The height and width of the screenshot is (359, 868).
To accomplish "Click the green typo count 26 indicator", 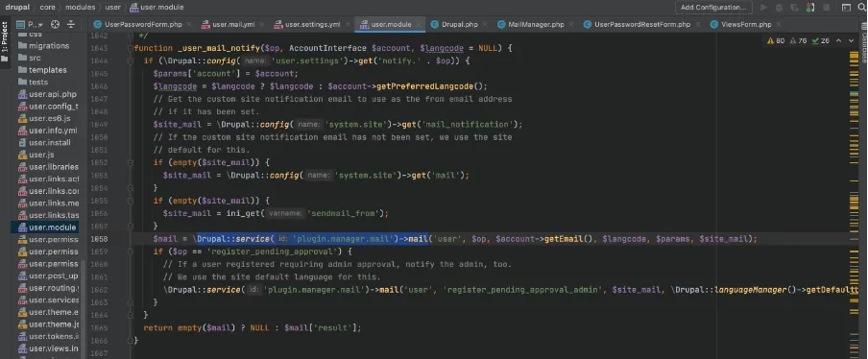I will pyautogui.click(x=820, y=40).
